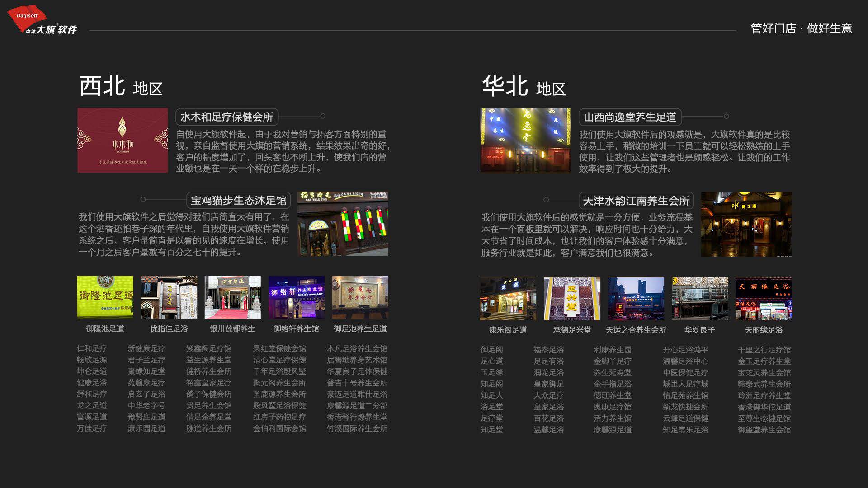Image resolution: width=868 pixels, height=488 pixels.
Task: Click the Daqisoft 大旗软件 logo
Action: (x=42, y=20)
